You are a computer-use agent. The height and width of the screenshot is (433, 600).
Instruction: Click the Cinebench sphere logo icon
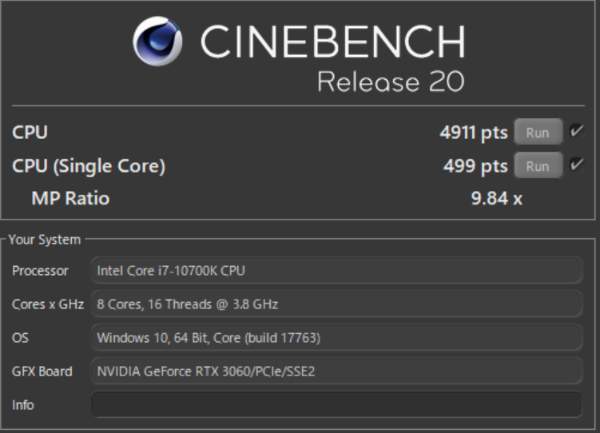157,41
